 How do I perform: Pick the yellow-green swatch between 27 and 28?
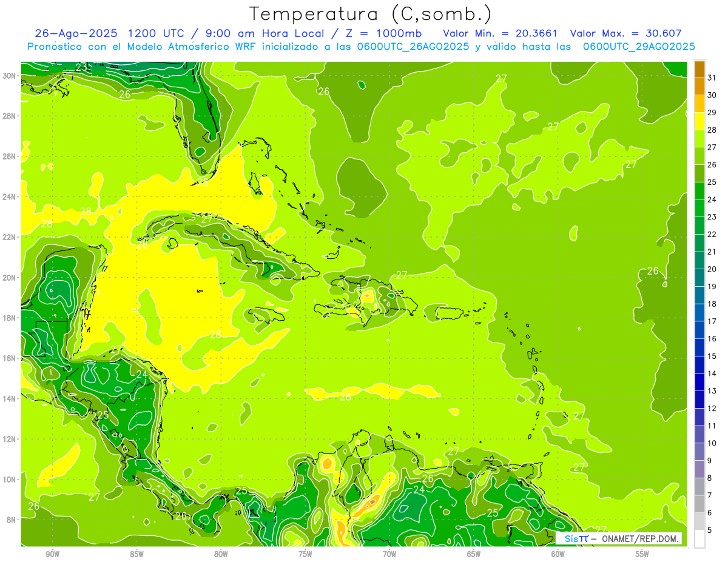coord(699,139)
